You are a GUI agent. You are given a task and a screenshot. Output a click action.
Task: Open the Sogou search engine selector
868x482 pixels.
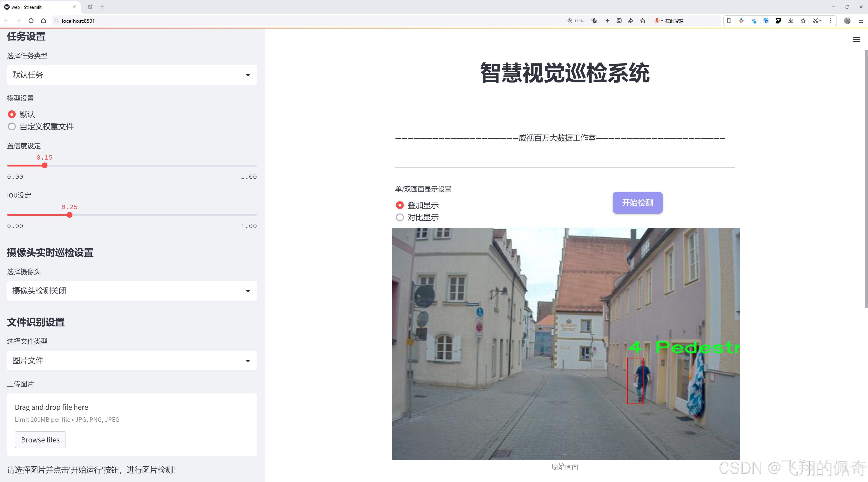(658, 21)
